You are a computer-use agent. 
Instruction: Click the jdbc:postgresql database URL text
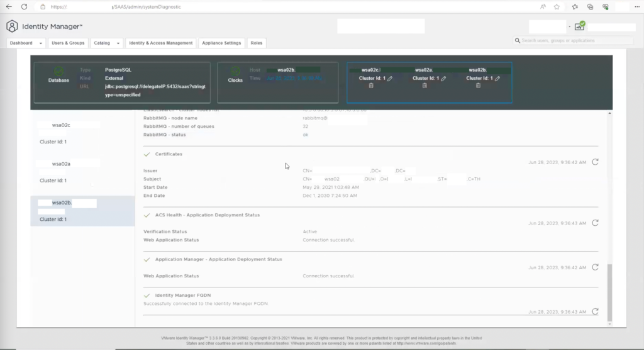coord(155,91)
